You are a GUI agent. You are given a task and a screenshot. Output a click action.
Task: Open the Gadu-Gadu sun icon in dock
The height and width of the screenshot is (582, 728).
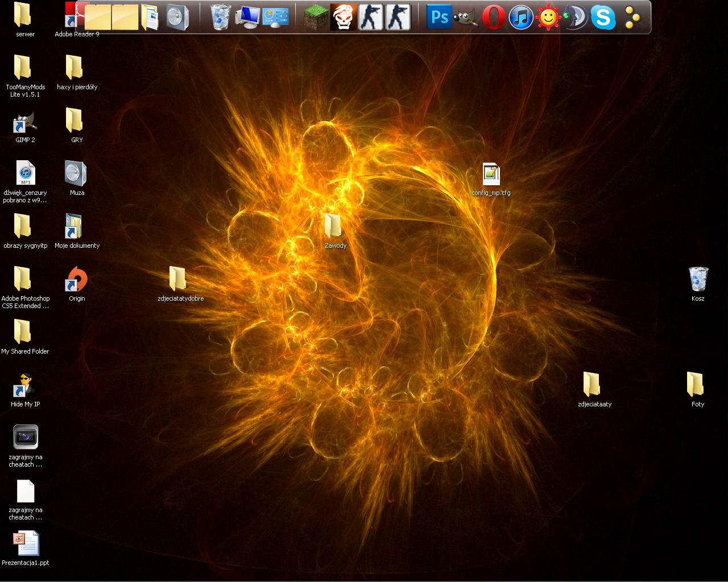[x=548, y=17]
